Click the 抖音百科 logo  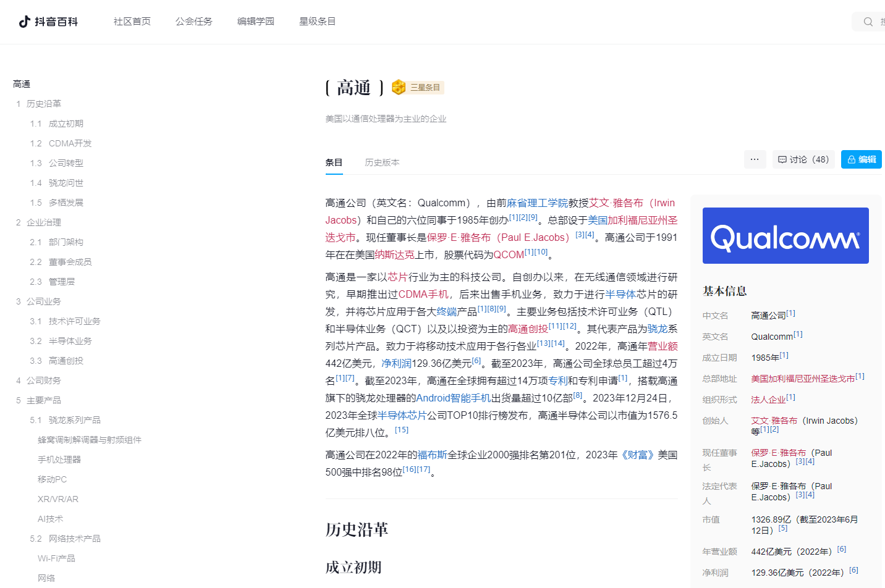pos(48,22)
